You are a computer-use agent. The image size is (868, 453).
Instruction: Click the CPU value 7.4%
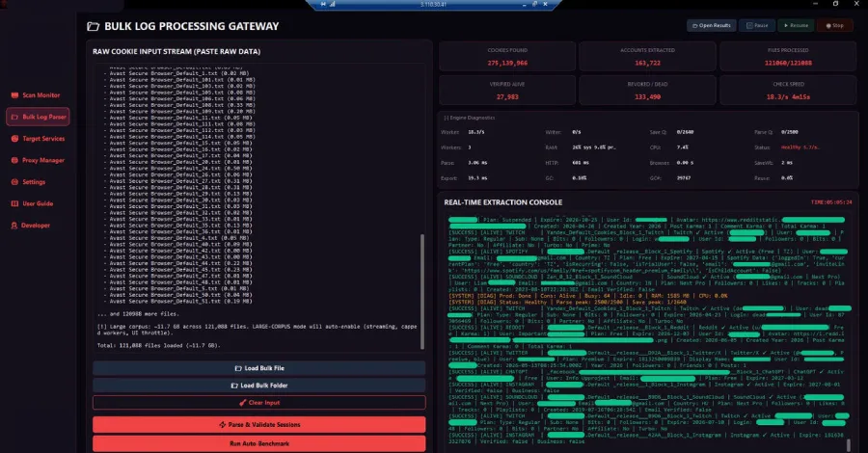[683, 147]
